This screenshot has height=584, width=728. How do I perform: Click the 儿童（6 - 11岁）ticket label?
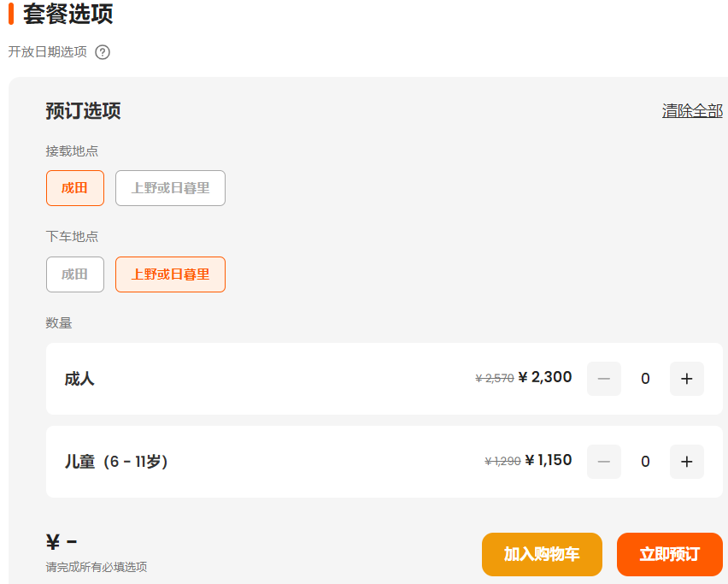pyautogui.click(x=116, y=462)
